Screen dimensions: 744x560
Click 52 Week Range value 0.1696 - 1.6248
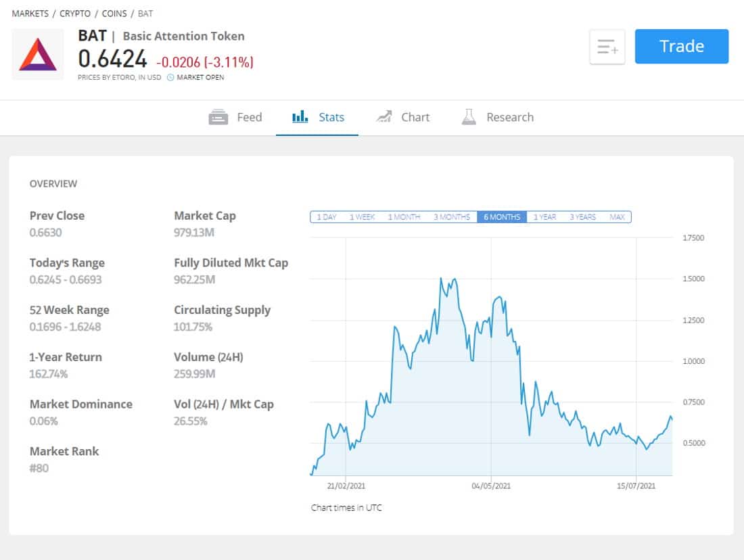[x=65, y=327]
